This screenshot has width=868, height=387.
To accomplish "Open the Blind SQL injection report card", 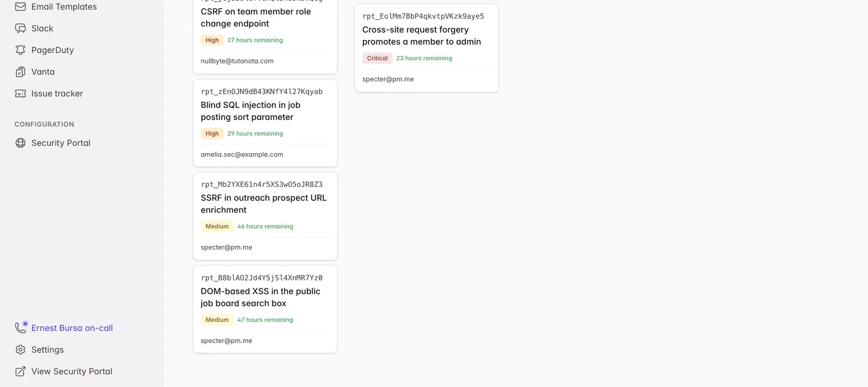I will point(265,123).
